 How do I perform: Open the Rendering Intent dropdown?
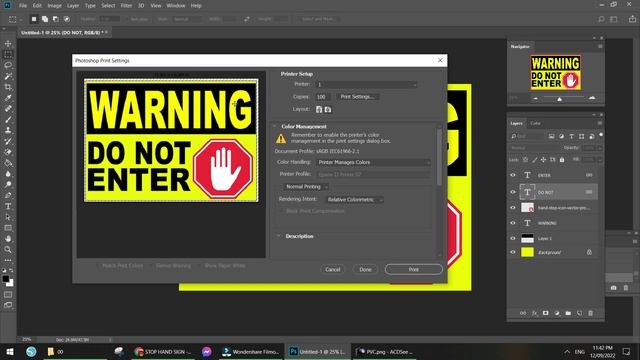click(355, 200)
